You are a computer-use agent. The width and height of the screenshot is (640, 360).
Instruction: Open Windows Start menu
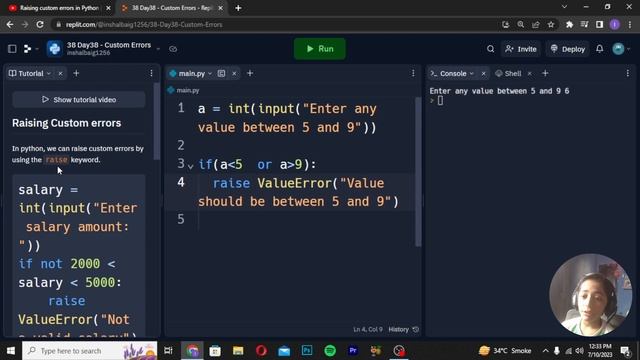click(11, 351)
